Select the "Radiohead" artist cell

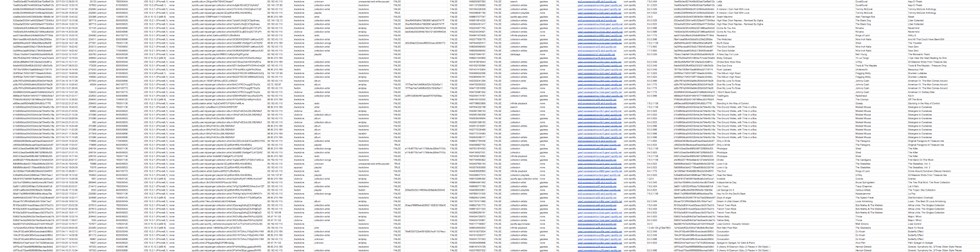click(x=861, y=96)
